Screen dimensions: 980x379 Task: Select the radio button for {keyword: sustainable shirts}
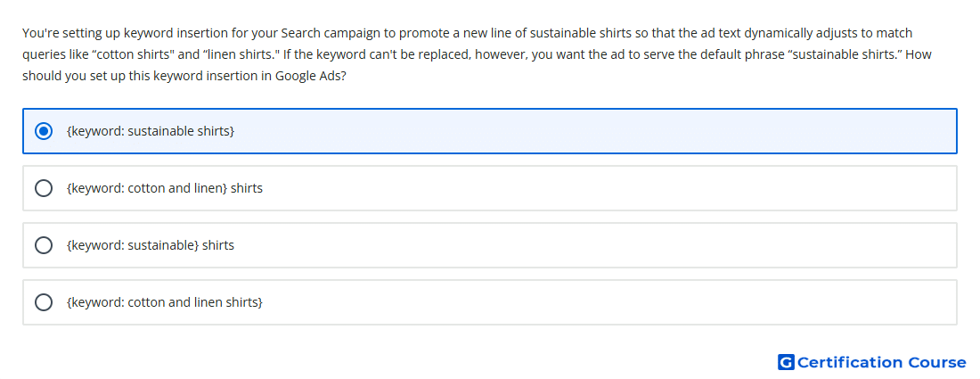click(x=43, y=131)
